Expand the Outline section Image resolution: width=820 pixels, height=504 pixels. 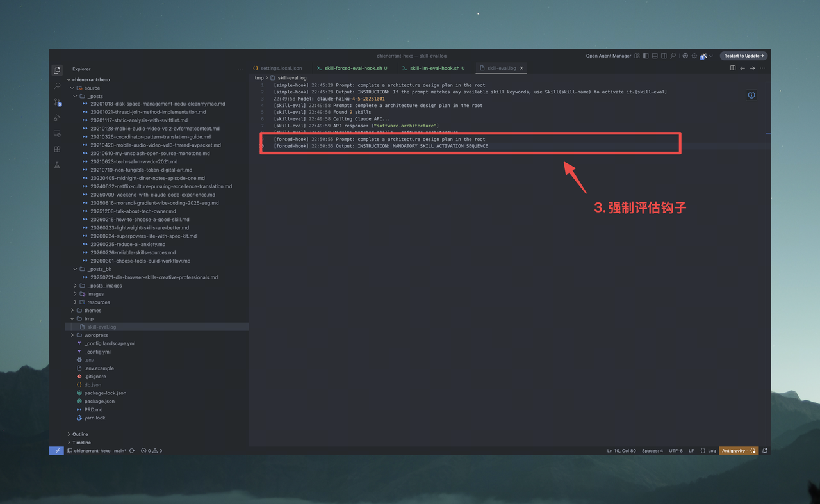click(80, 434)
